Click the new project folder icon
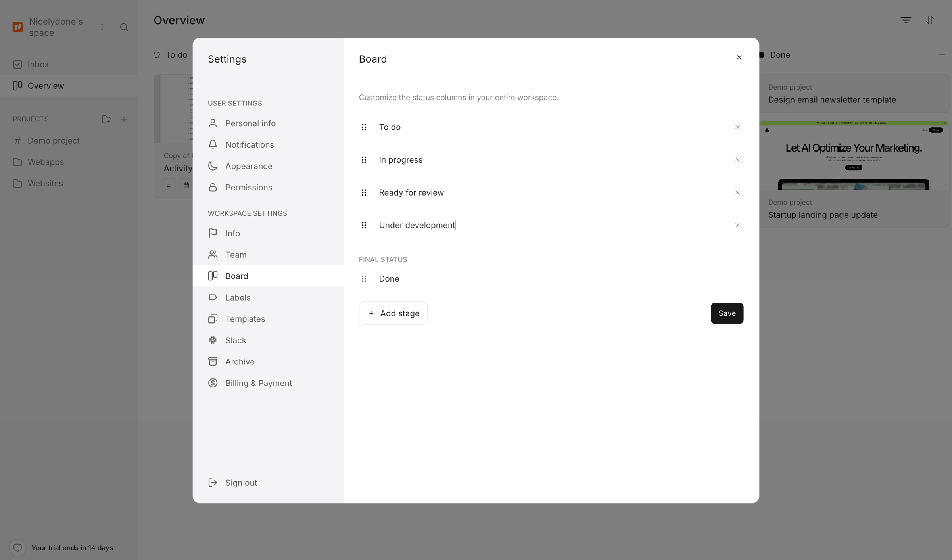952x560 pixels. (106, 119)
